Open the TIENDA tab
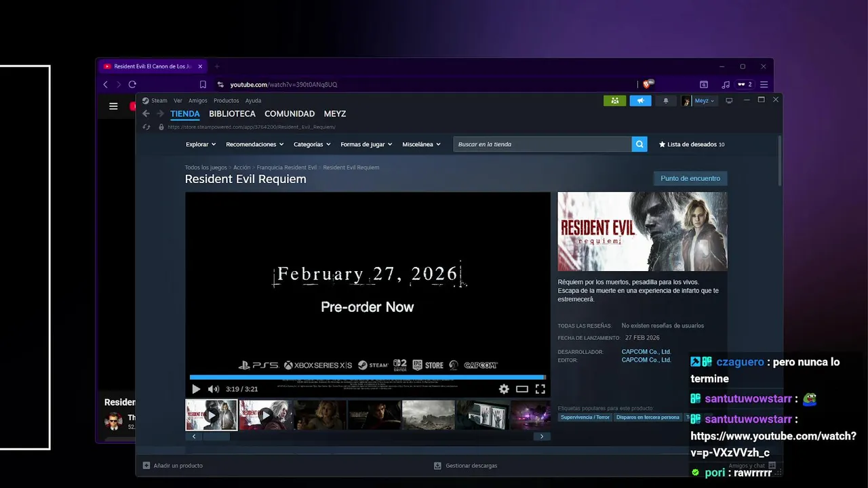Screen dimensions: 868x488 (185, 114)
